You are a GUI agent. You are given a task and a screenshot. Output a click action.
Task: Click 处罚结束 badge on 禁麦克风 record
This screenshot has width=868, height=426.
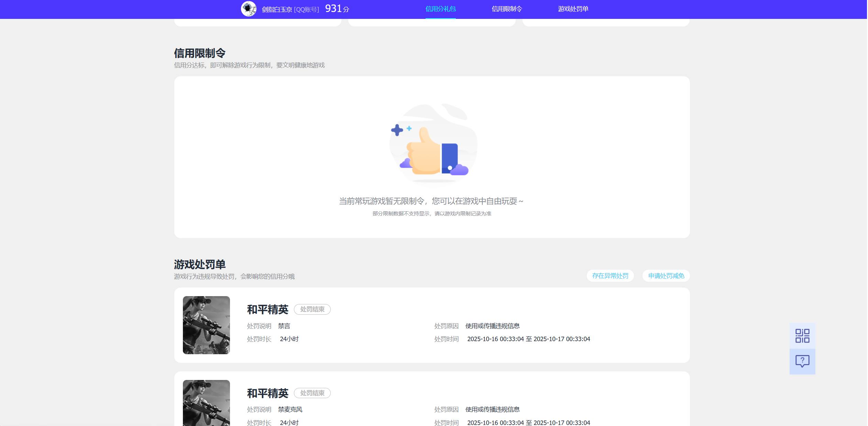pos(312,393)
